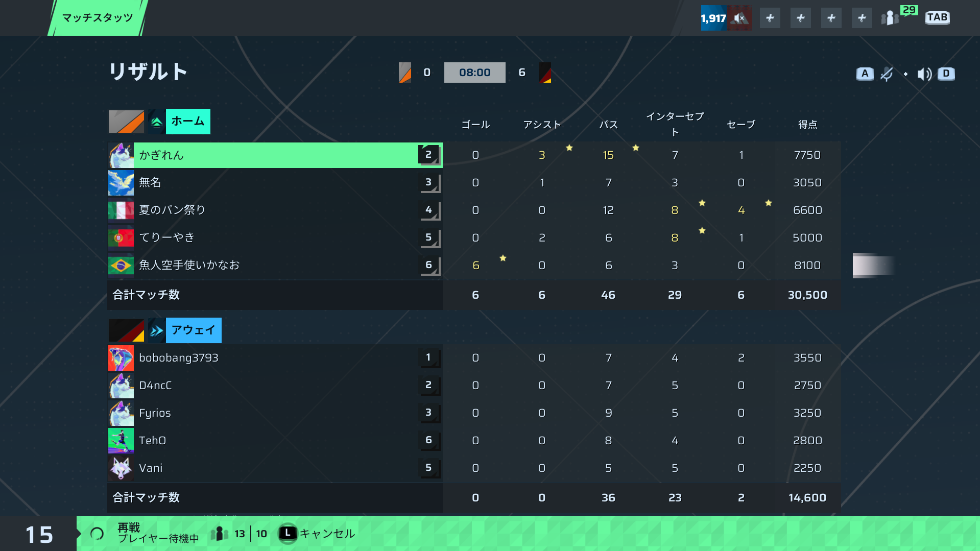
Task: Open 夏のパン祭り Italian flag avatar
Action: [121, 210]
